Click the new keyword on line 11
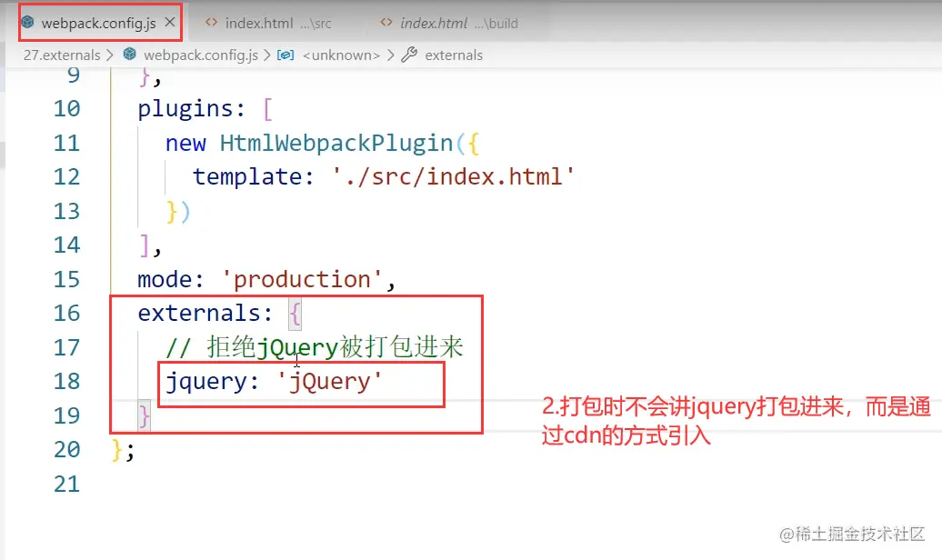This screenshot has height=560, width=942. point(185,144)
